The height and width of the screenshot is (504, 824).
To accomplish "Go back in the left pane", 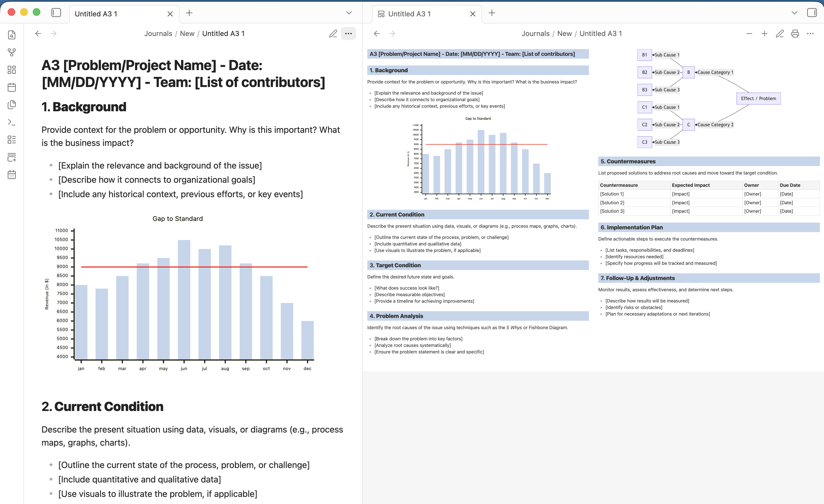I will click(38, 34).
